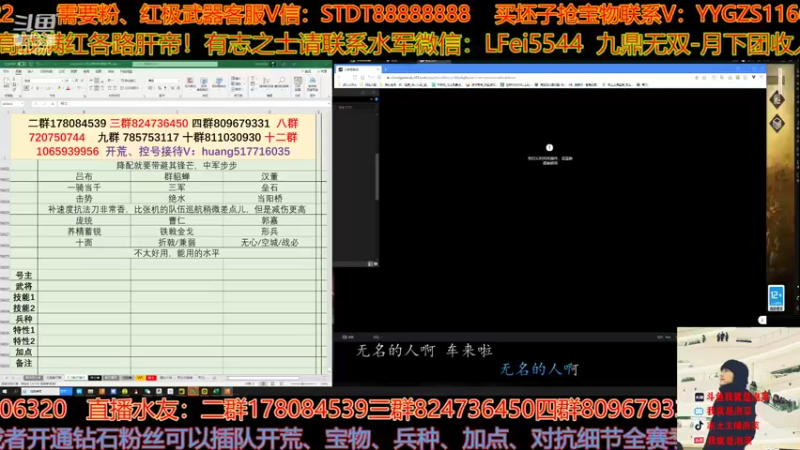Click the red font color icon in Excel
This screenshot has height=450, width=800.
pyautogui.click(x=68, y=88)
